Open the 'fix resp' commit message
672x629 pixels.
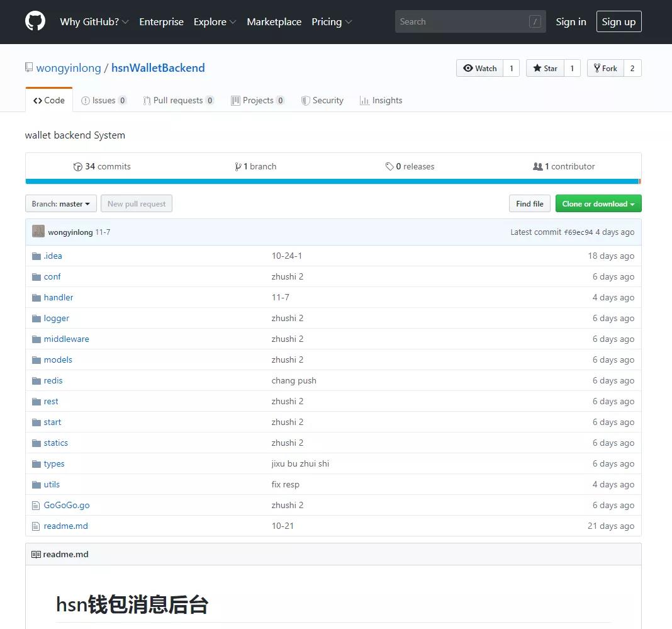click(285, 485)
